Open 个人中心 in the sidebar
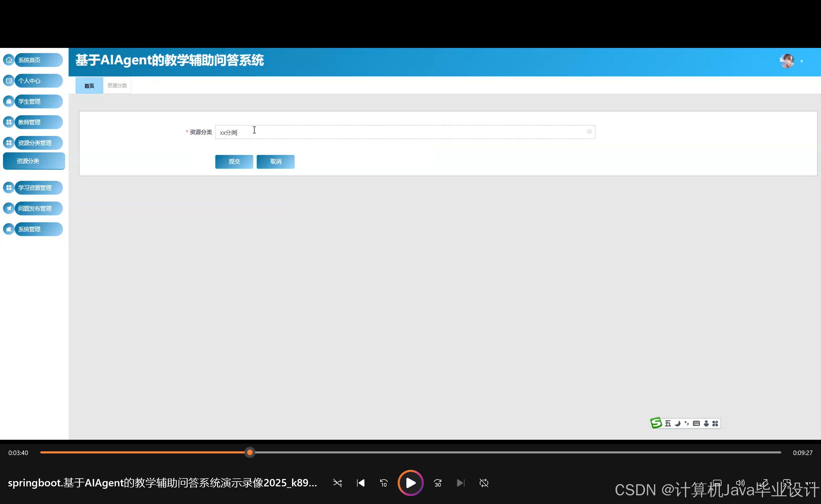821x504 pixels. (x=33, y=81)
